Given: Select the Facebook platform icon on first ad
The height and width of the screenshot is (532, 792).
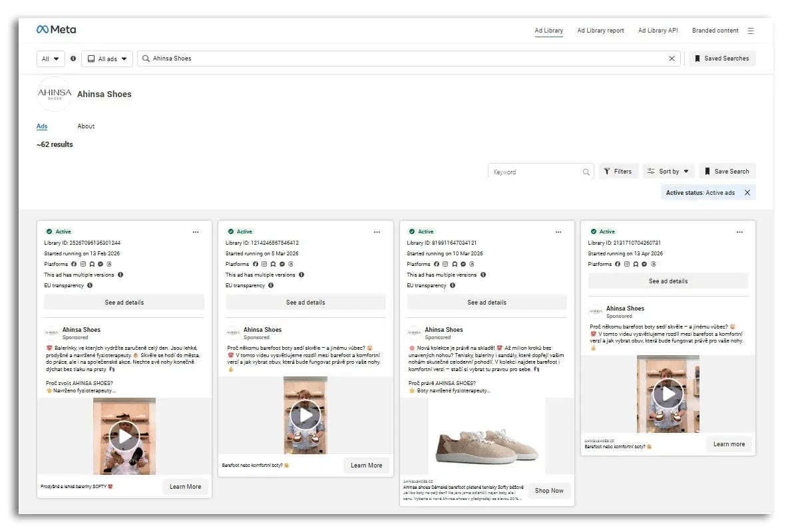Looking at the screenshot, I should click(74, 264).
